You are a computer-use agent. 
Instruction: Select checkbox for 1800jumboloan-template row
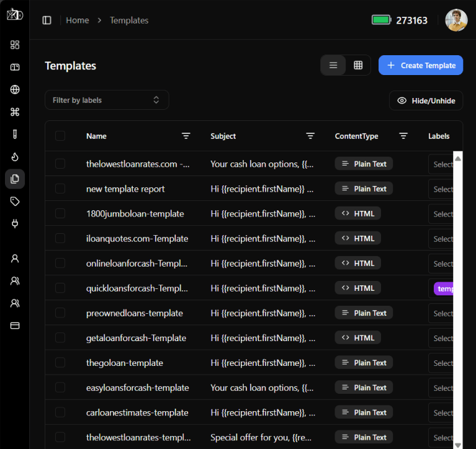pos(60,213)
